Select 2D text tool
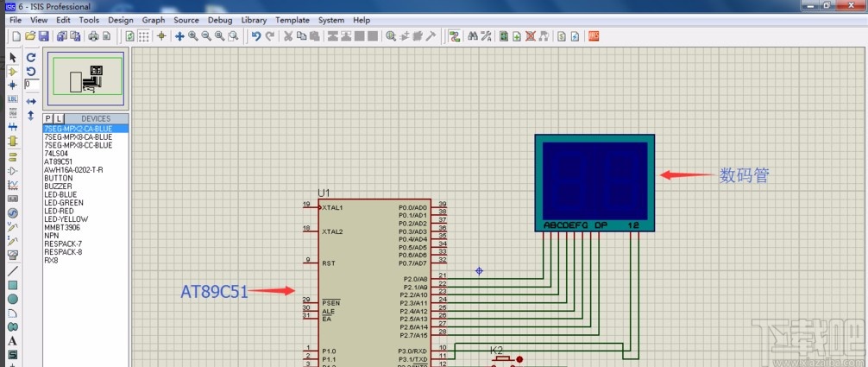Image resolution: width=868 pixels, height=367 pixels. [x=13, y=341]
